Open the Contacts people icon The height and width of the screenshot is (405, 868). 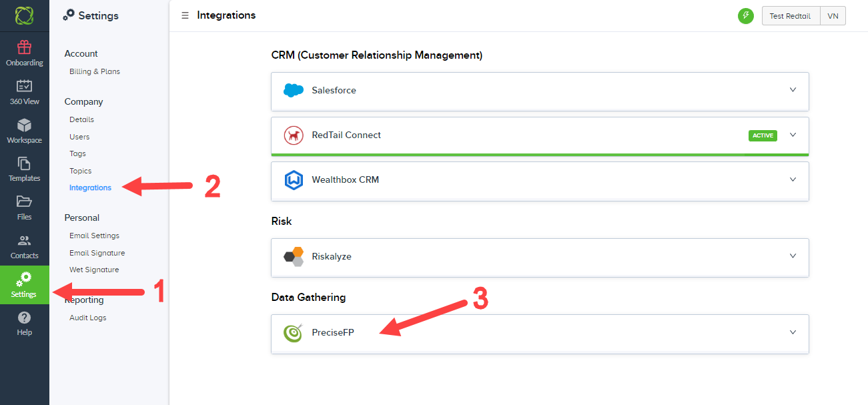click(x=24, y=241)
